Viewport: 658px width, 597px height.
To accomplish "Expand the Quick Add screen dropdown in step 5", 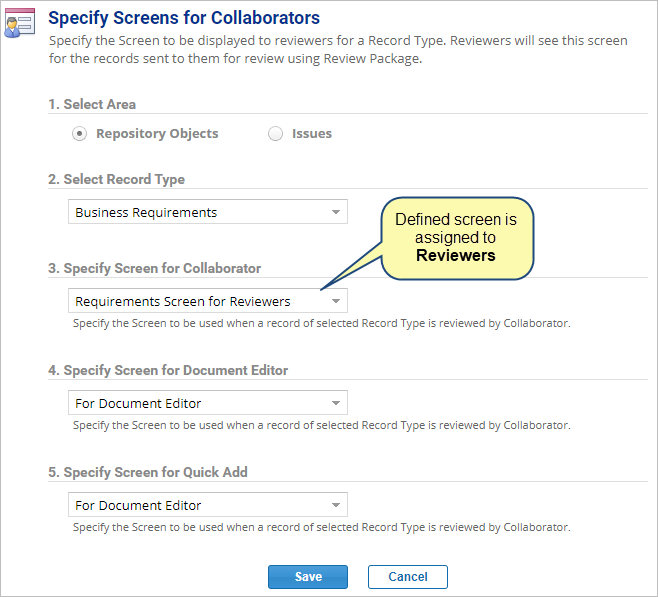I will pos(208,505).
